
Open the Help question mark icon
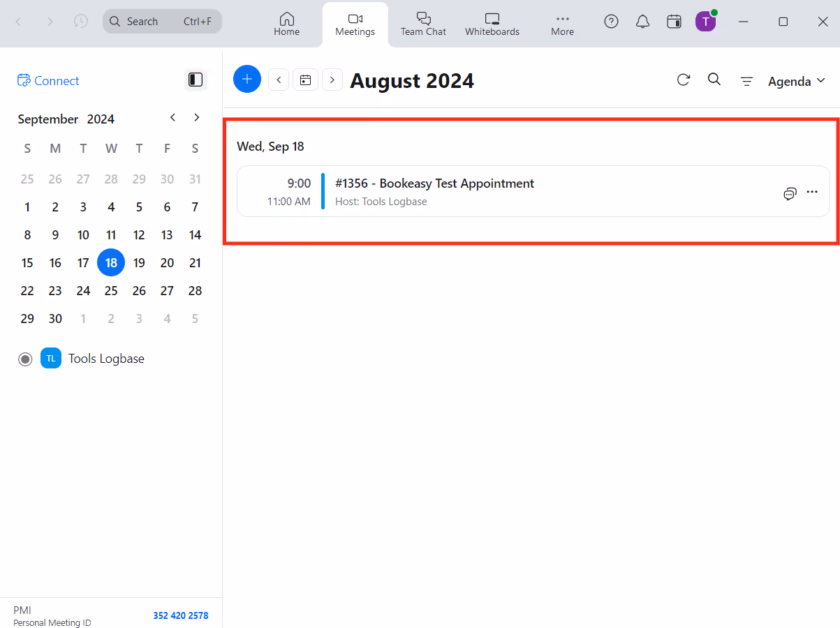pyautogui.click(x=611, y=22)
